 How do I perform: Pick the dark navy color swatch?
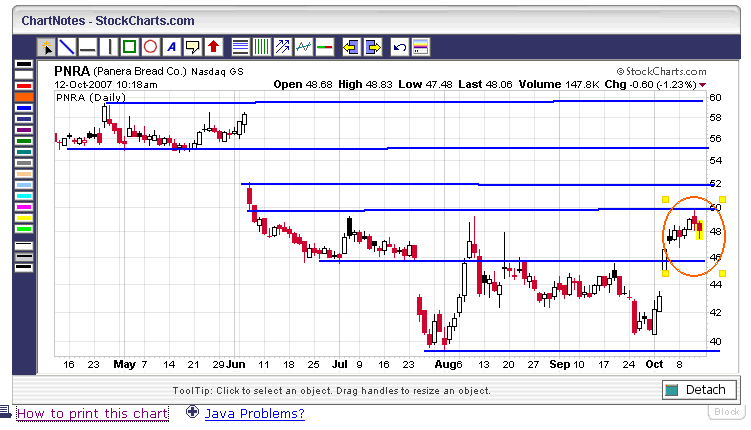pos(24,119)
